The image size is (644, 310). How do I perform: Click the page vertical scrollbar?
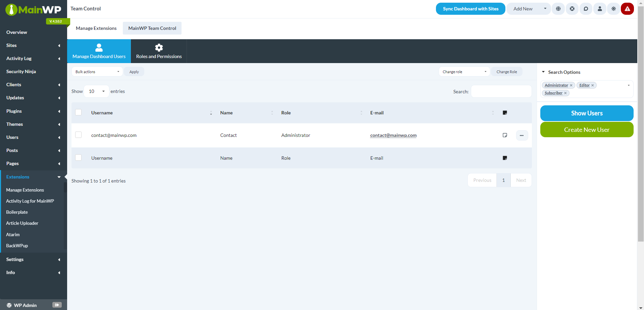click(x=641, y=124)
